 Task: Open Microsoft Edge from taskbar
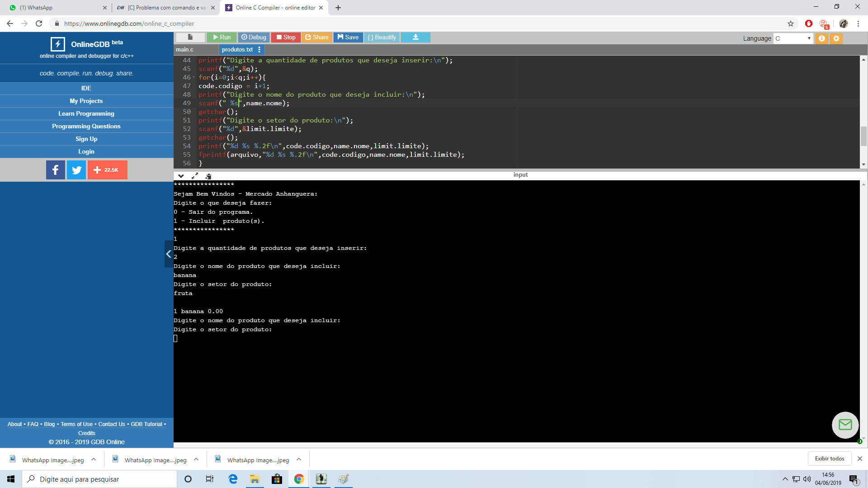tap(233, 479)
